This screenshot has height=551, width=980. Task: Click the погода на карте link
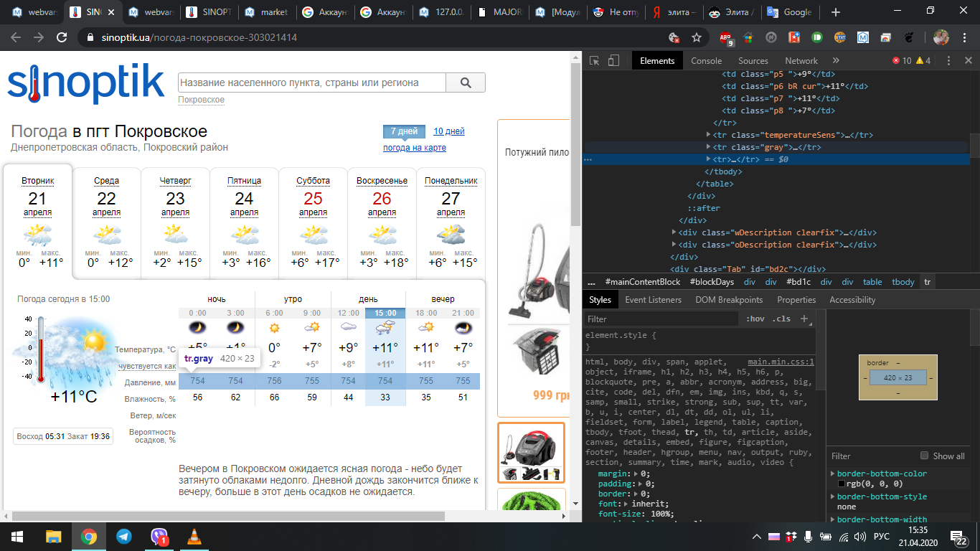coord(414,148)
